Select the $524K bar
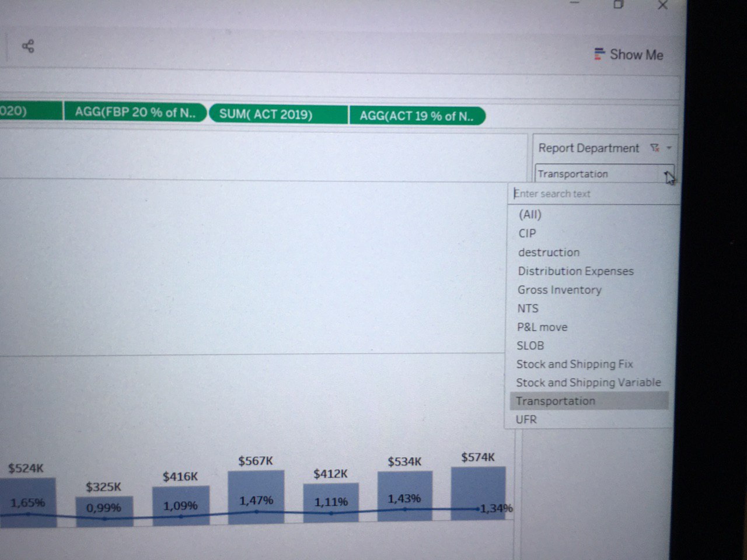The width and height of the screenshot is (747, 560). 28,502
